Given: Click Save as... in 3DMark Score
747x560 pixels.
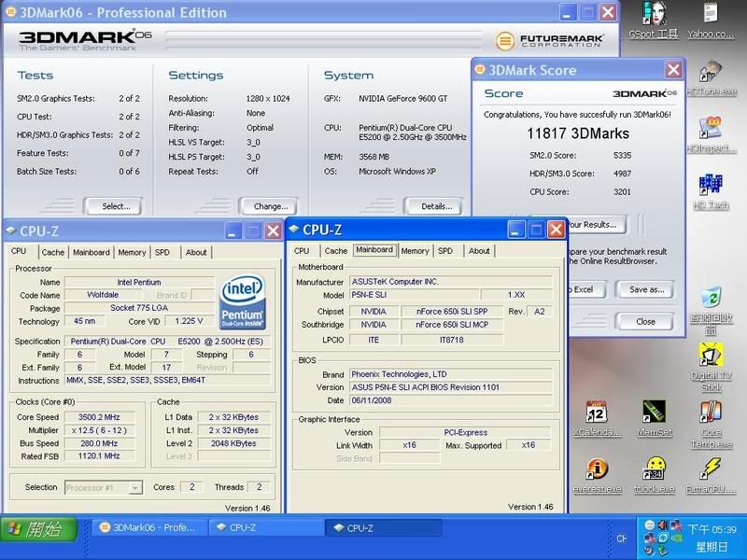Looking at the screenshot, I should pos(644,289).
